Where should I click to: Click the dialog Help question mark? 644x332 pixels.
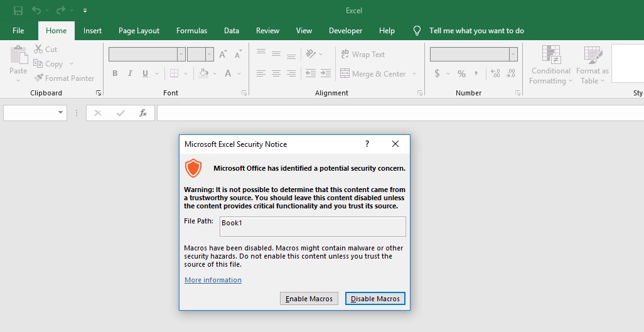(367, 144)
